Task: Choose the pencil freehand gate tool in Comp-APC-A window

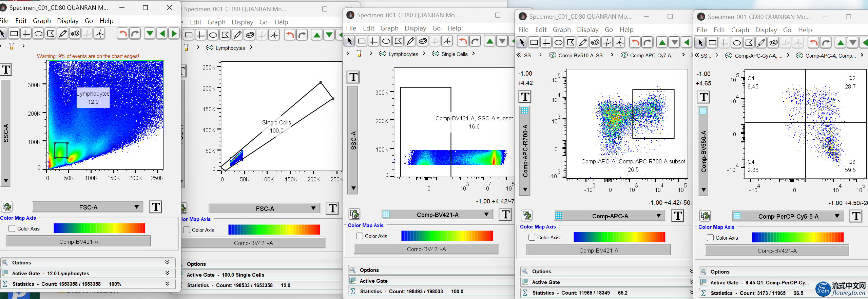Action: click(x=583, y=42)
